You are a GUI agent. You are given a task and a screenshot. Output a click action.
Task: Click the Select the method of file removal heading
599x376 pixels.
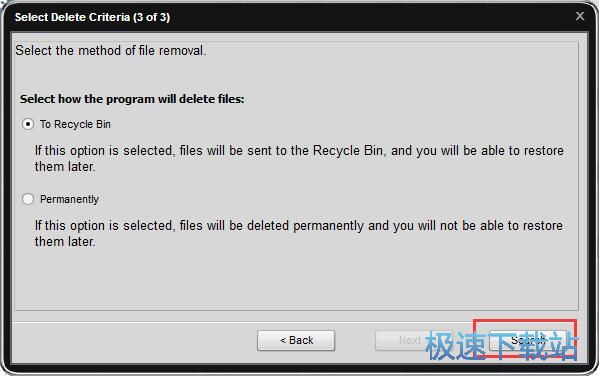[111, 50]
